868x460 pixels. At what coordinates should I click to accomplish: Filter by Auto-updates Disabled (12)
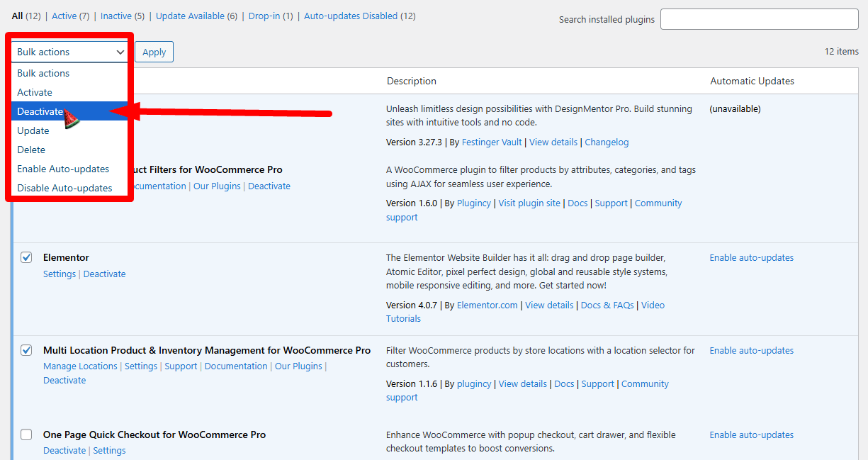click(360, 16)
